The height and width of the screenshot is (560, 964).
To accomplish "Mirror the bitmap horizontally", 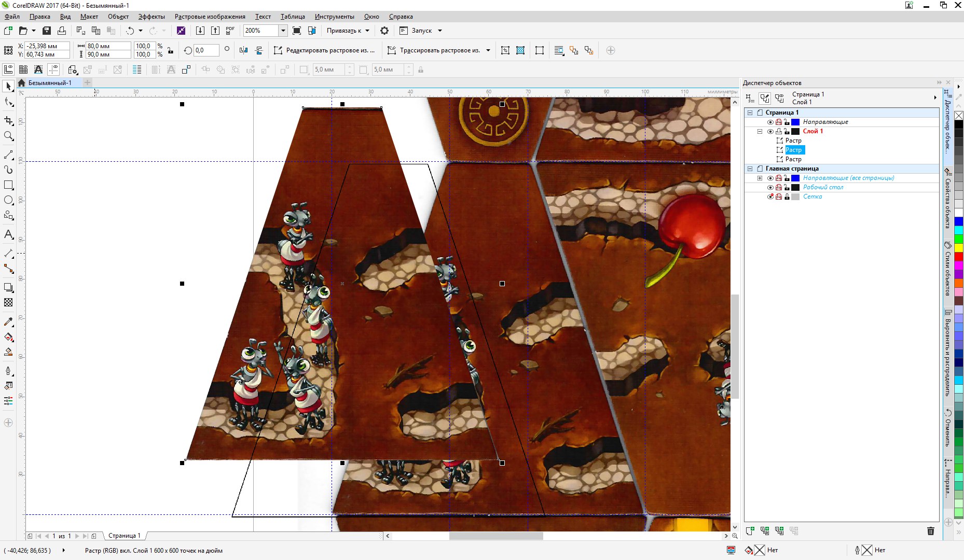I will point(244,50).
